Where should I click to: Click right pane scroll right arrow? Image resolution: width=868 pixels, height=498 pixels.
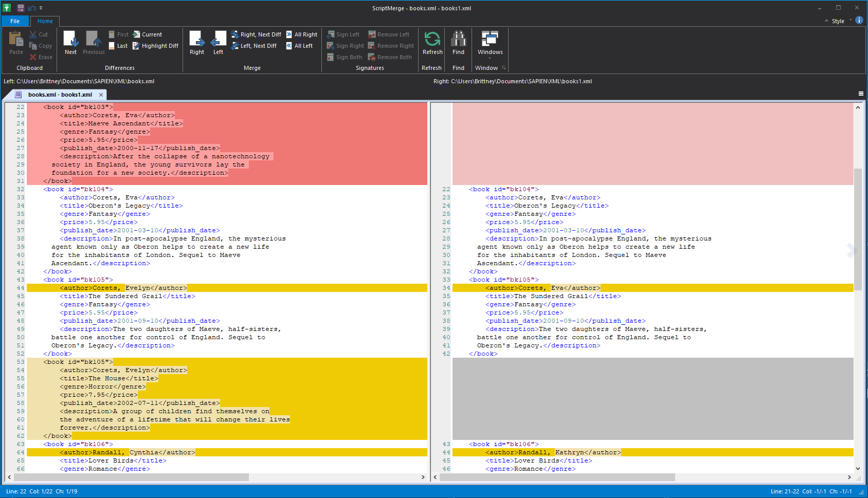click(849, 477)
